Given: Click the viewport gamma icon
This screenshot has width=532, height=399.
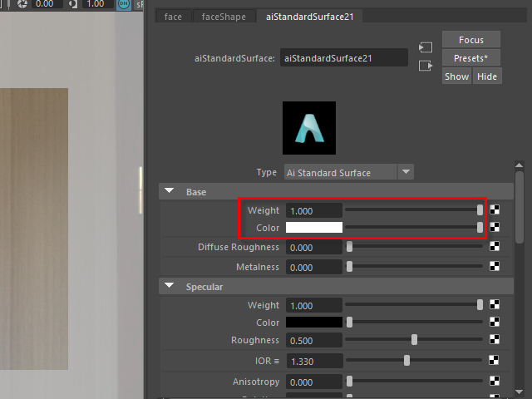Looking at the screenshot, I should coord(73,4).
